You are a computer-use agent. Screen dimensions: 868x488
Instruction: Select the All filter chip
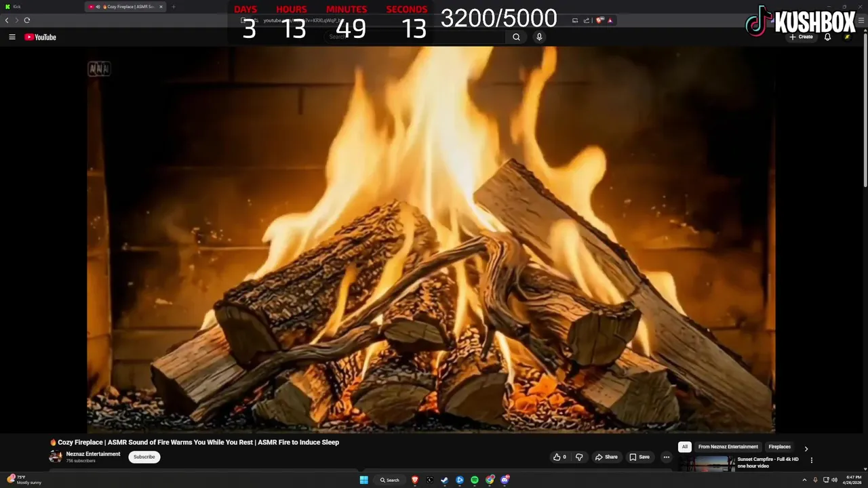point(685,447)
